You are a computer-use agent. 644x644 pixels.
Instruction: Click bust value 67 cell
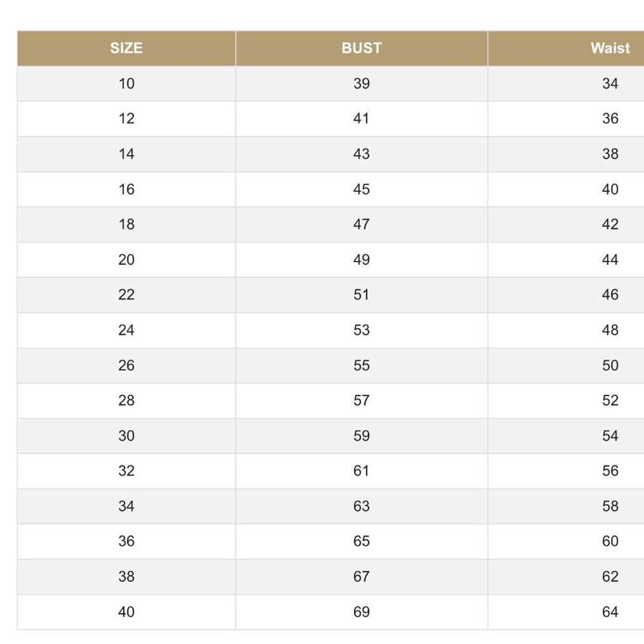tap(361, 576)
